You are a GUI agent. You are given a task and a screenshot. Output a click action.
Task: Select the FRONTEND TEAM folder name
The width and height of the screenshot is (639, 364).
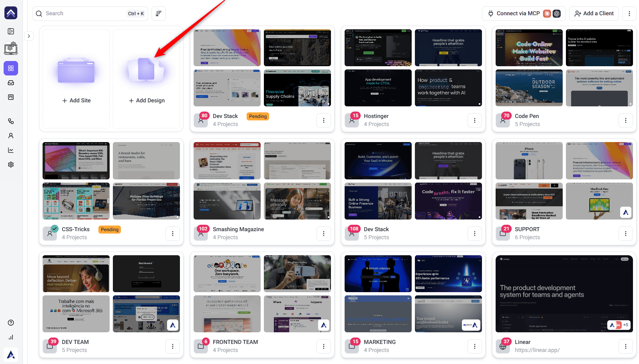point(235,342)
